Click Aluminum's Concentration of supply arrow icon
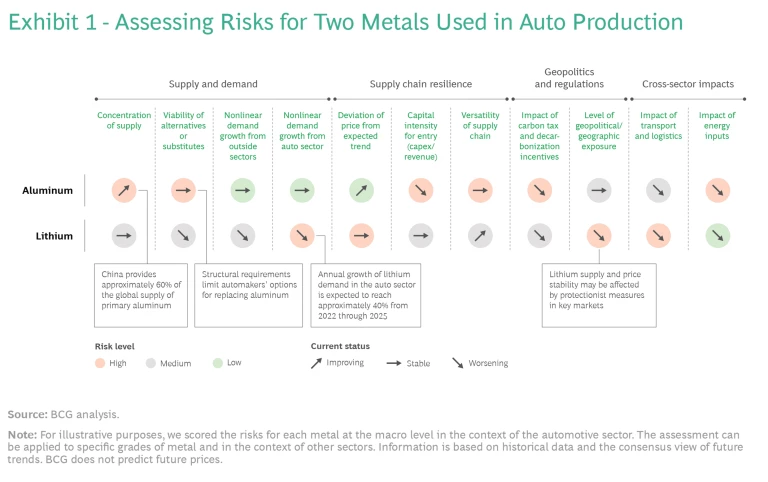The height and width of the screenshot is (482, 768). pos(124,189)
